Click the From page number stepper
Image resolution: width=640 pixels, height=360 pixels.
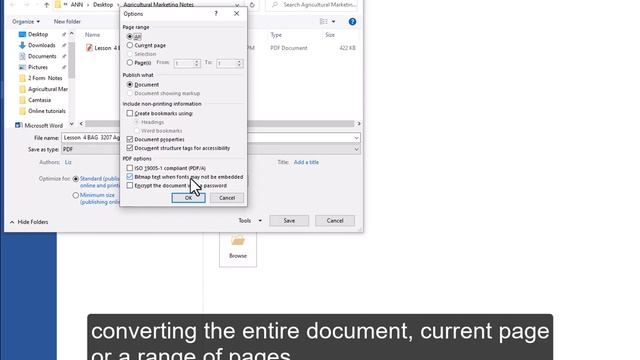coord(197,63)
